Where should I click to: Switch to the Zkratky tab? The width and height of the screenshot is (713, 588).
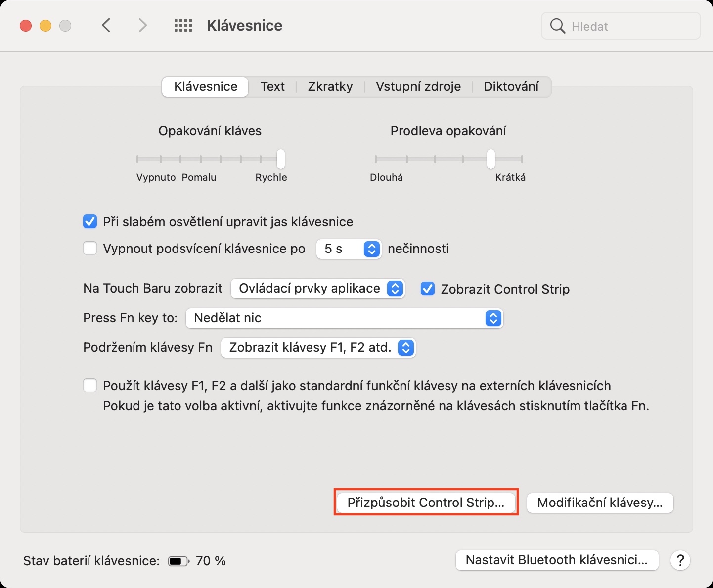click(x=330, y=87)
